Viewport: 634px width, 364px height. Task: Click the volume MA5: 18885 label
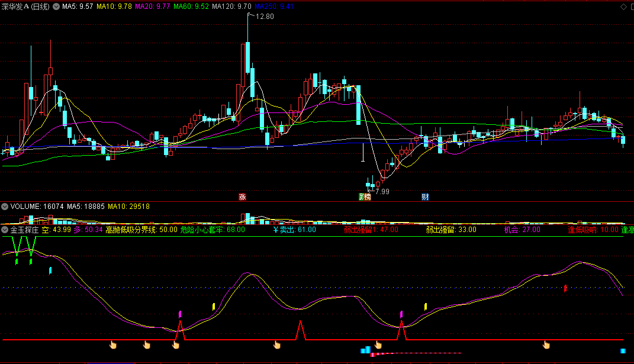(x=86, y=206)
